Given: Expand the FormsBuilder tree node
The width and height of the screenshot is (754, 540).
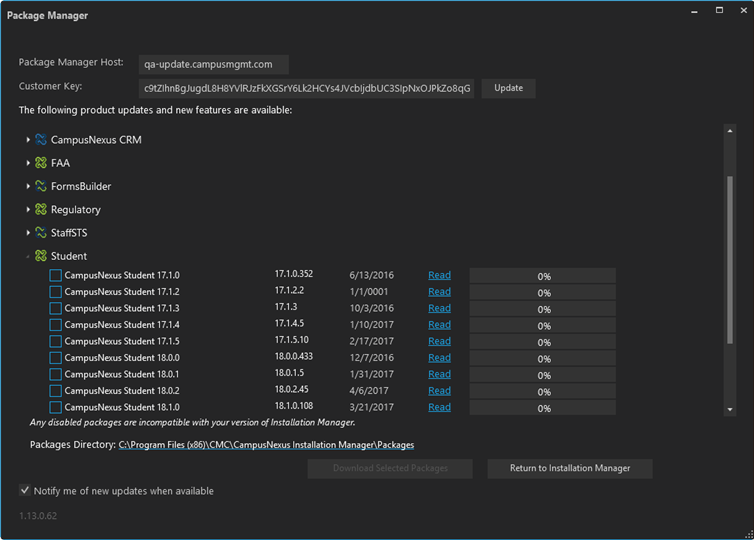Looking at the screenshot, I should [28, 187].
